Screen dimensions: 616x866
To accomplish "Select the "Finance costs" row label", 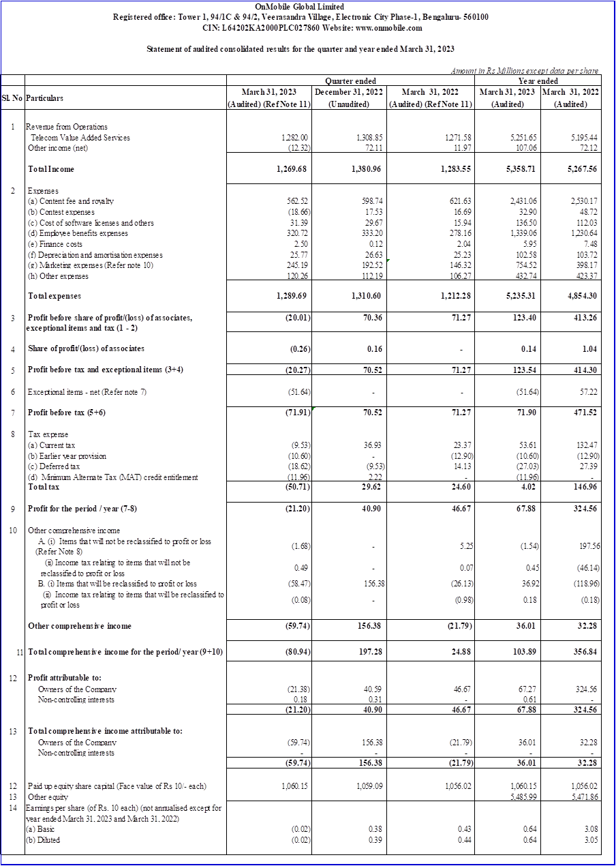I will point(56,244).
